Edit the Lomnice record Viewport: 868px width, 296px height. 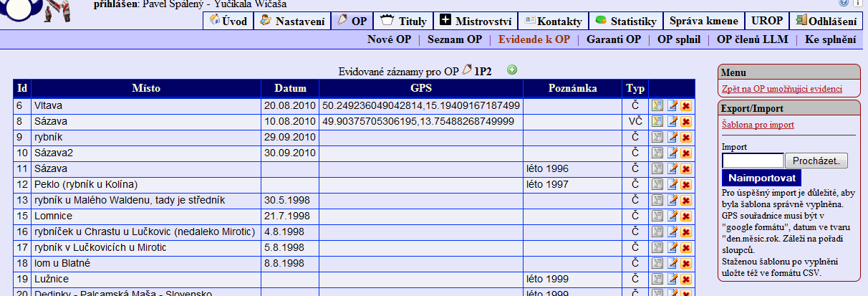pos(672,216)
